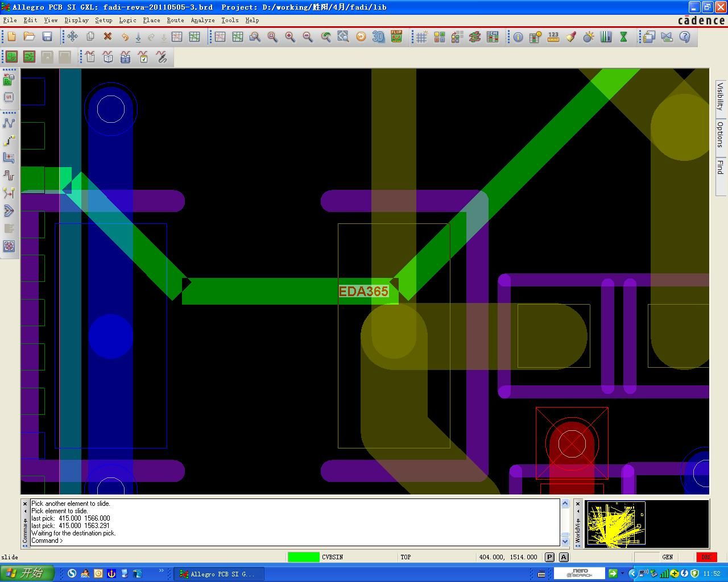Click the red DRC status indicator

(706, 557)
